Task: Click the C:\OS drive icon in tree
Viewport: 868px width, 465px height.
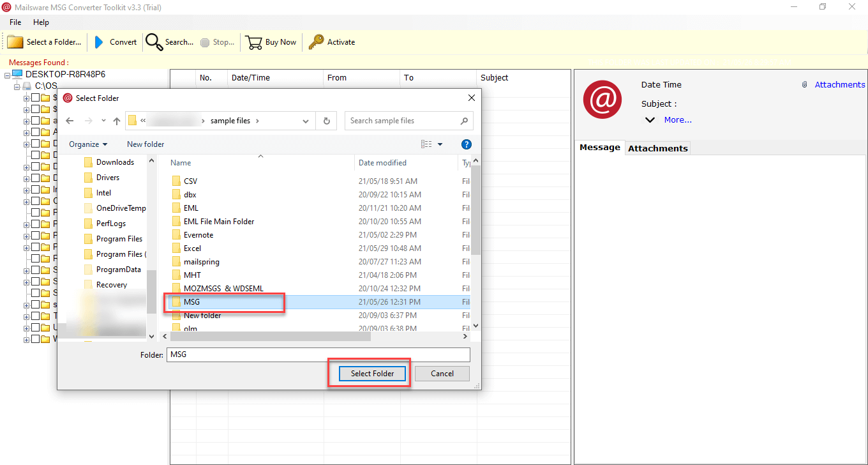Action: 27,86
